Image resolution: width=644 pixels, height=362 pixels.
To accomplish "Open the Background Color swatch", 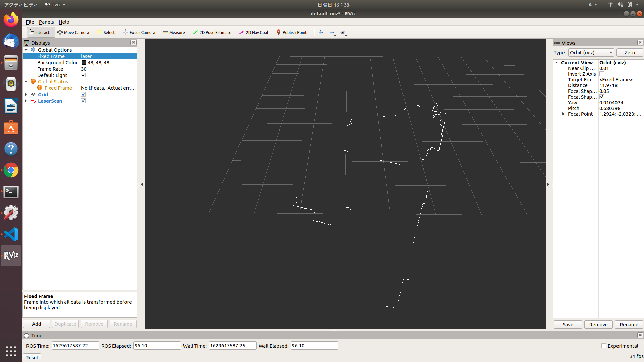I will 84,62.
